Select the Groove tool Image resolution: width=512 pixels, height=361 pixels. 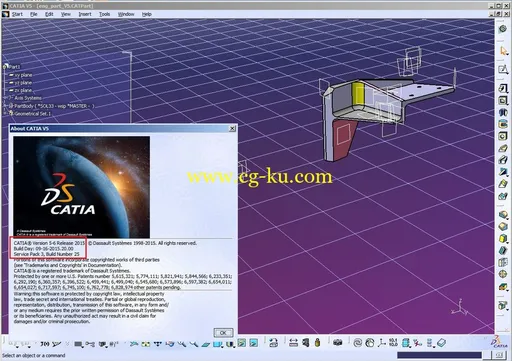503,124
